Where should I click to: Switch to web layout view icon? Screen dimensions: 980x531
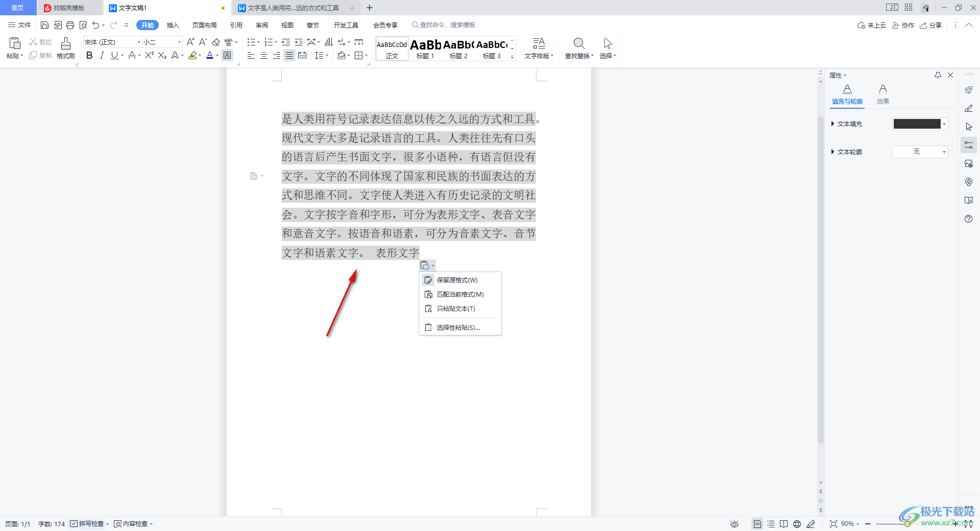[x=797, y=524]
